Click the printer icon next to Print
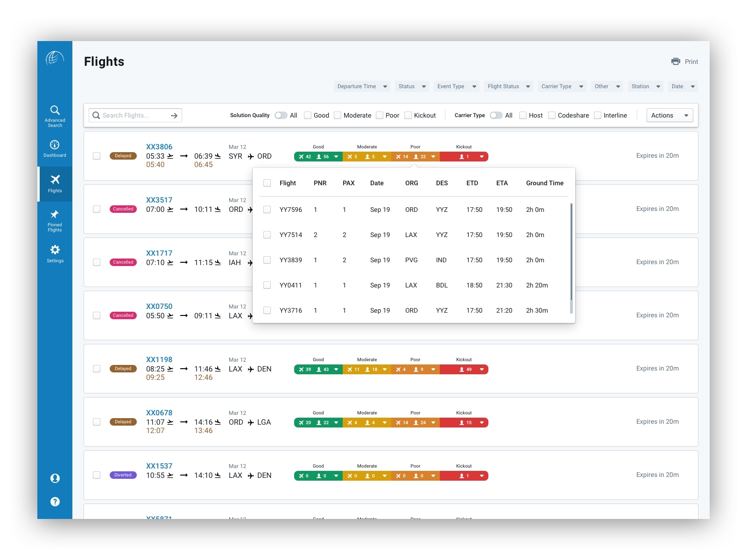The height and width of the screenshot is (560, 747). pos(676,61)
